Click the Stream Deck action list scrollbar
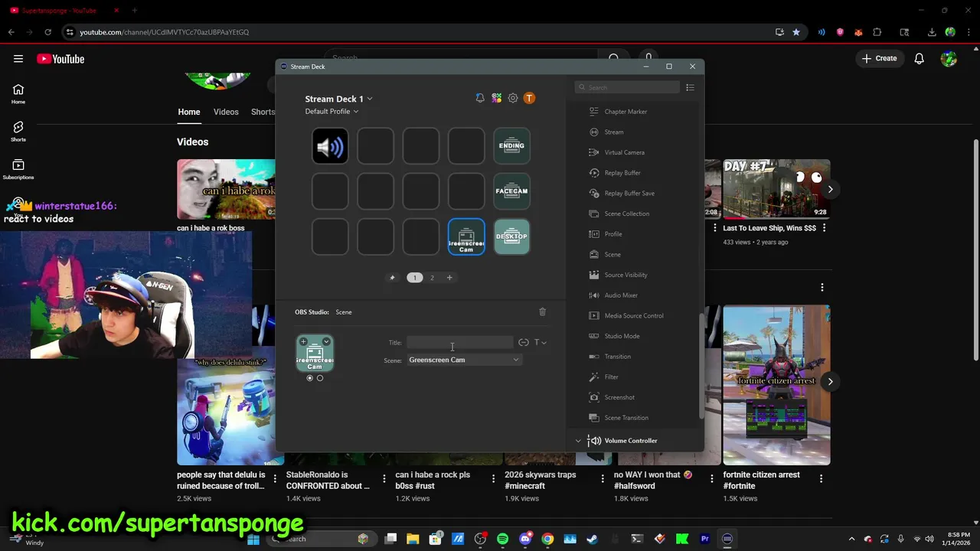This screenshot has height=551, width=980. coord(701,365)
